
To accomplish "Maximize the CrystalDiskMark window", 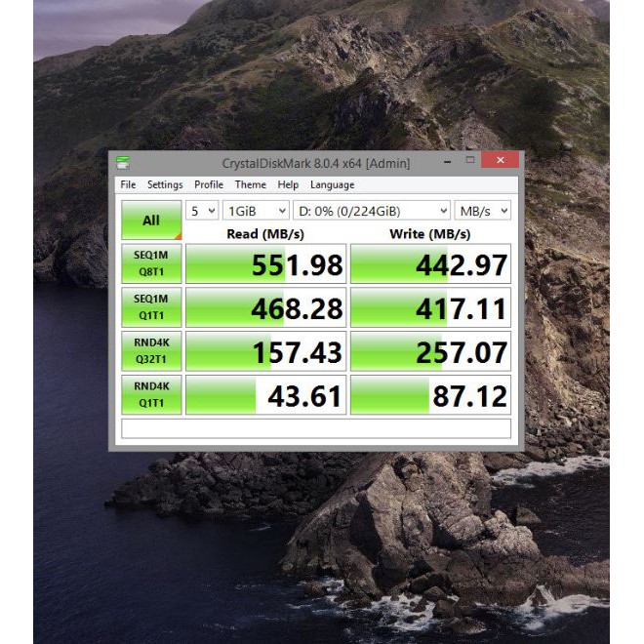I will tap(470, 160).
